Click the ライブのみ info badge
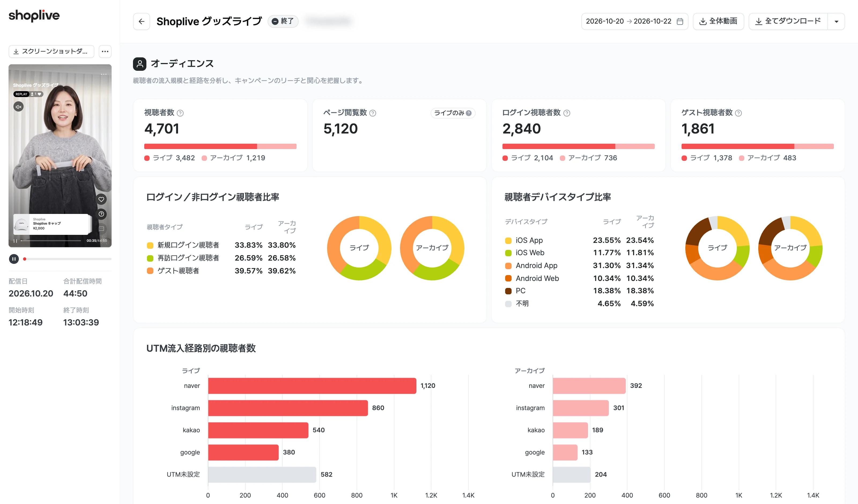Viewport: 858px width, 504px height. tap(453, 113)
